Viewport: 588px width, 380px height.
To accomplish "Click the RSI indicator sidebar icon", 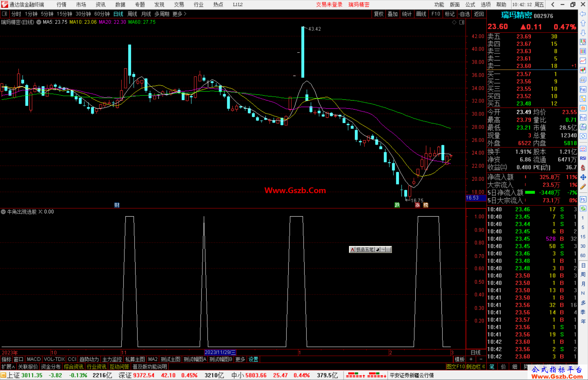I will tap(583, 158).
